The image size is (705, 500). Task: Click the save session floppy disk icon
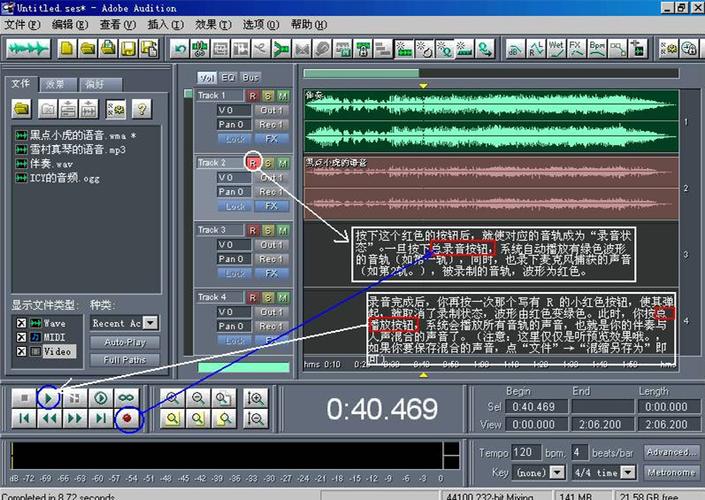click(129, 49)
